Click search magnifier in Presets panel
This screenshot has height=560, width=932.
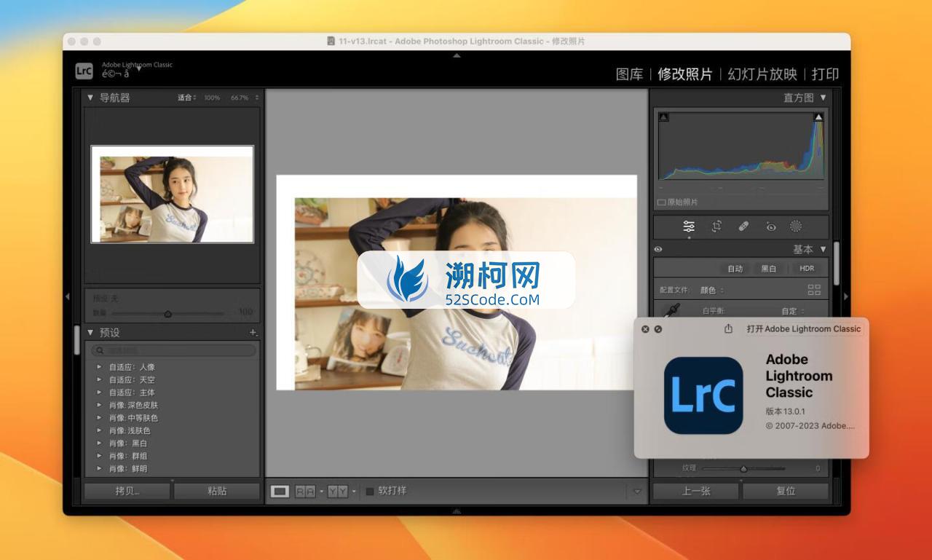pyautogui.click(x=100, y=350)
